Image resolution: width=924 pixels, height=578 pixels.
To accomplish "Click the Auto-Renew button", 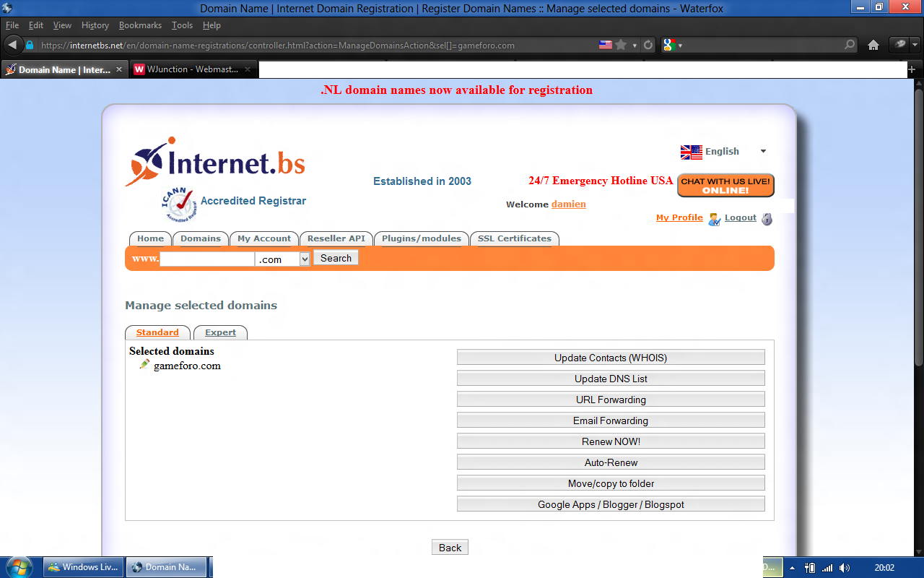I will tap(611, 462).
